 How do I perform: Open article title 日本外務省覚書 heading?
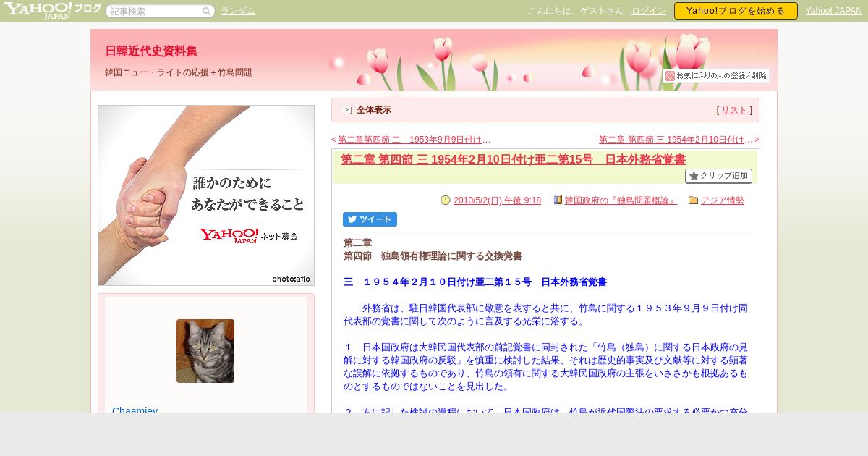513,159
